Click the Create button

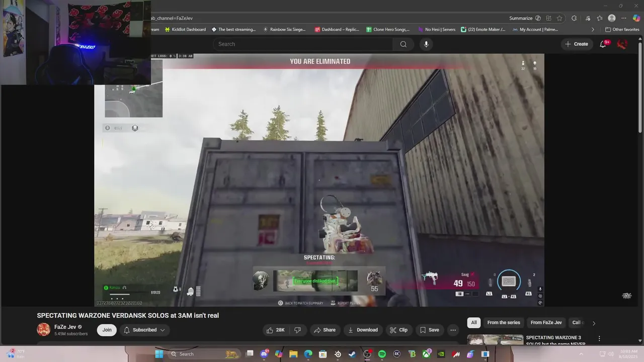[576, 44]
